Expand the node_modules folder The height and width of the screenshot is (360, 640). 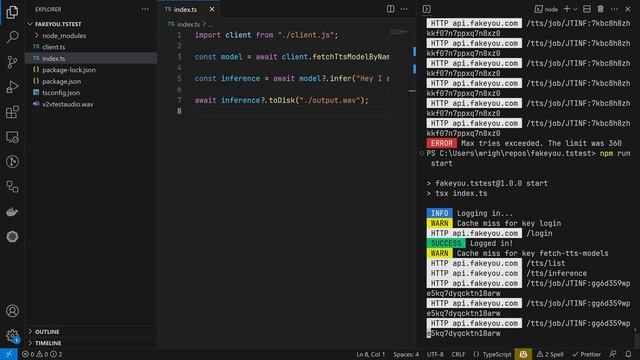click(64, 36)
